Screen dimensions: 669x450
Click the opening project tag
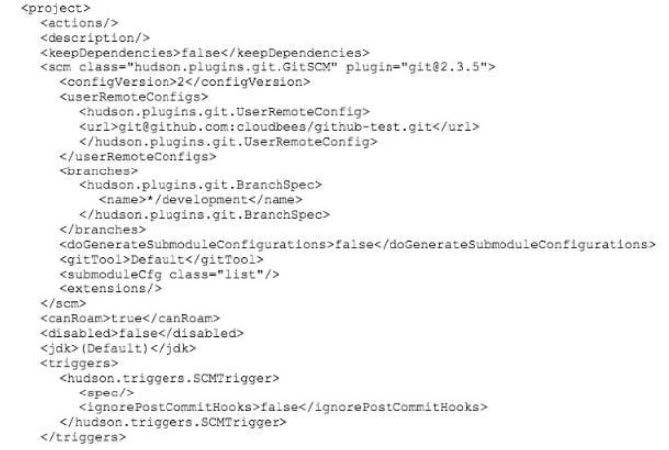click(x=56, y=8)
